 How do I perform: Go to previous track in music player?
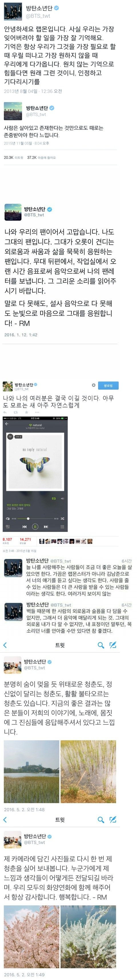tap(25, 526)
